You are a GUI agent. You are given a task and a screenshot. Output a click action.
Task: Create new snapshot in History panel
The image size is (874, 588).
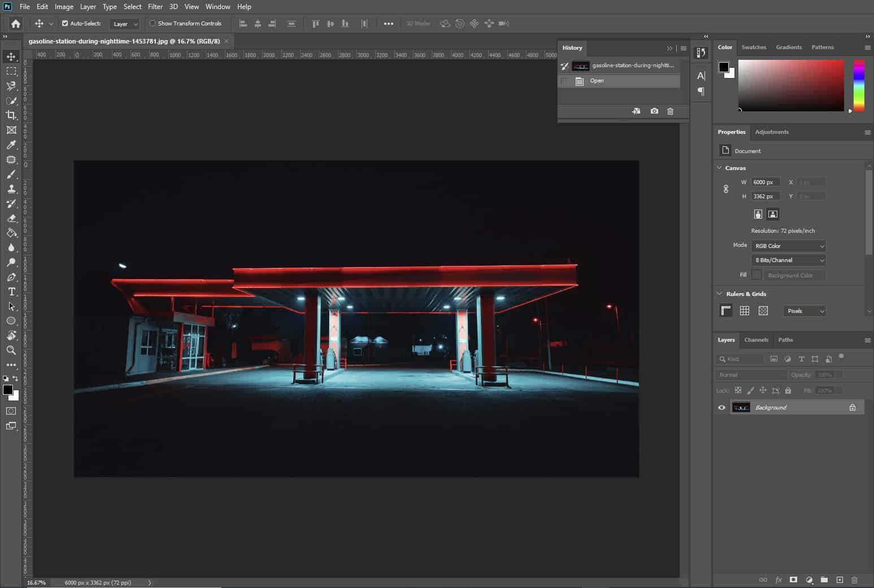click(654, 111)
